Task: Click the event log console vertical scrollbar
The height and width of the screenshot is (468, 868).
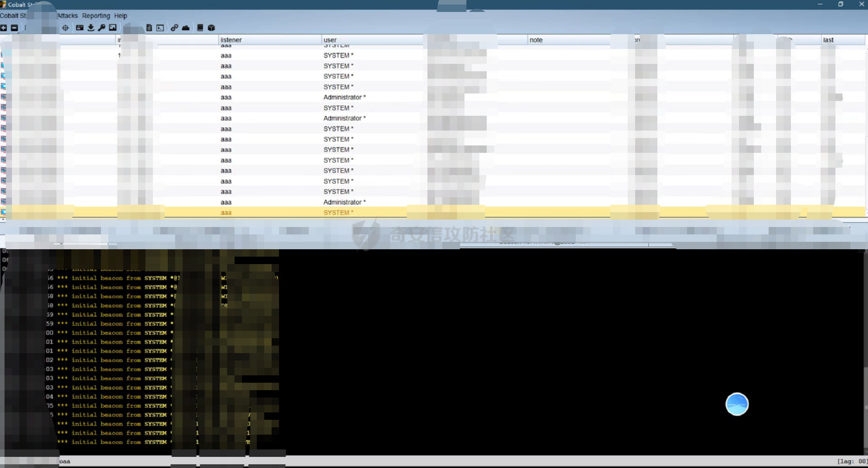Action: click(x=866, y=352)
